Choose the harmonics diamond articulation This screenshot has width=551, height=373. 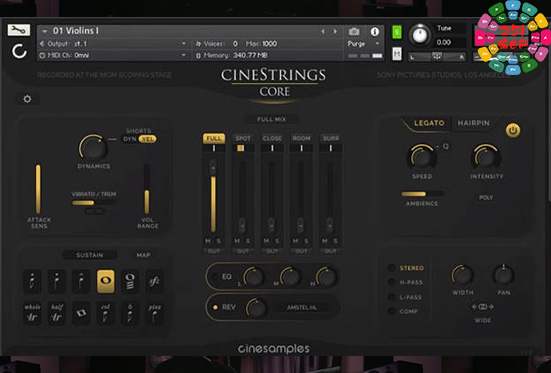[x=81, y=313]
